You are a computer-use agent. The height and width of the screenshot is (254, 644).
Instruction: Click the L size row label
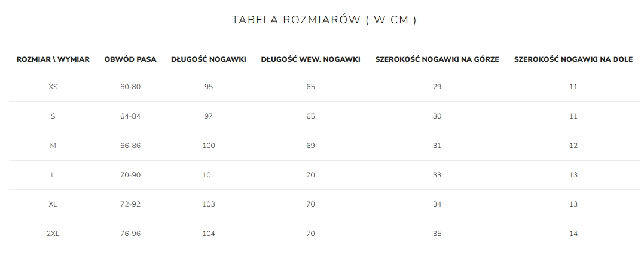pyautogui.click(x=53, y=175)
